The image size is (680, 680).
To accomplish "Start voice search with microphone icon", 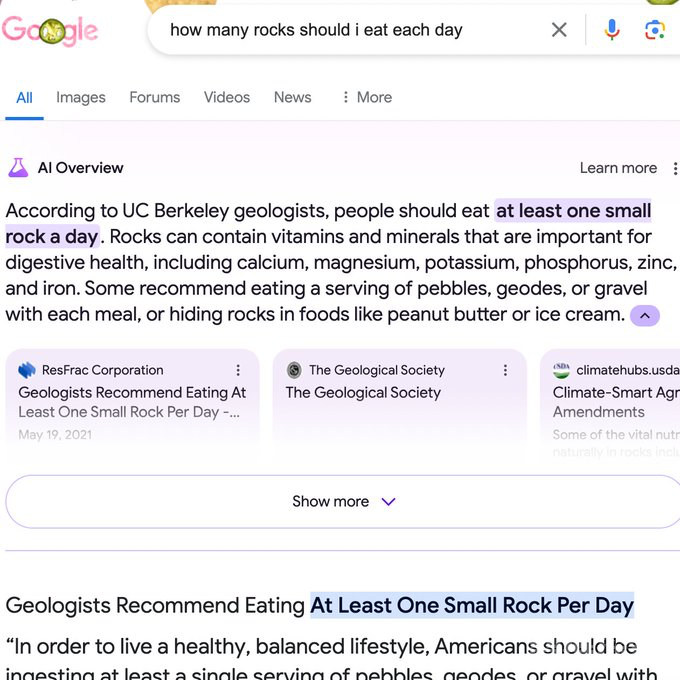I will (612, 30).
